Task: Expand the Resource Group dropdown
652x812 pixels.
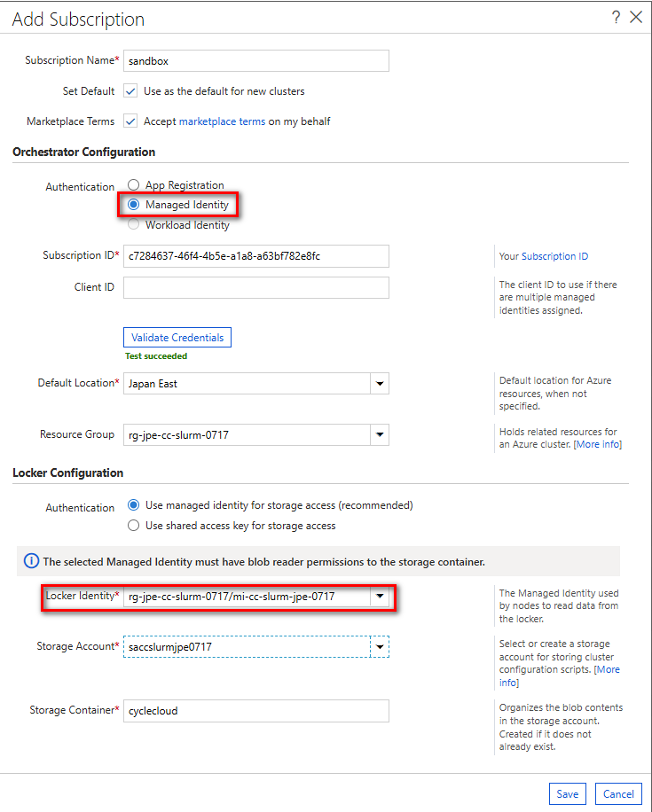Action: coord(380,435)
